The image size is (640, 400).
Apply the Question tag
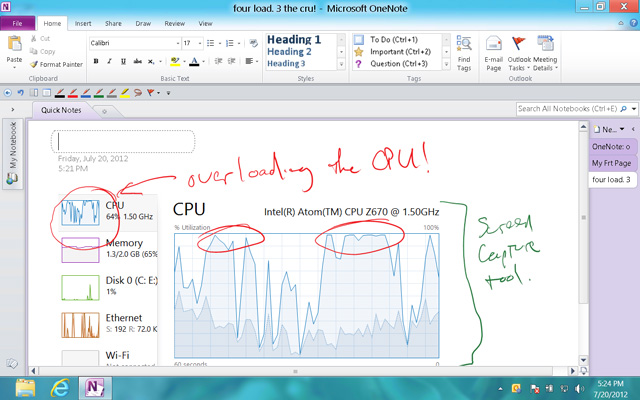pos(393,64)
